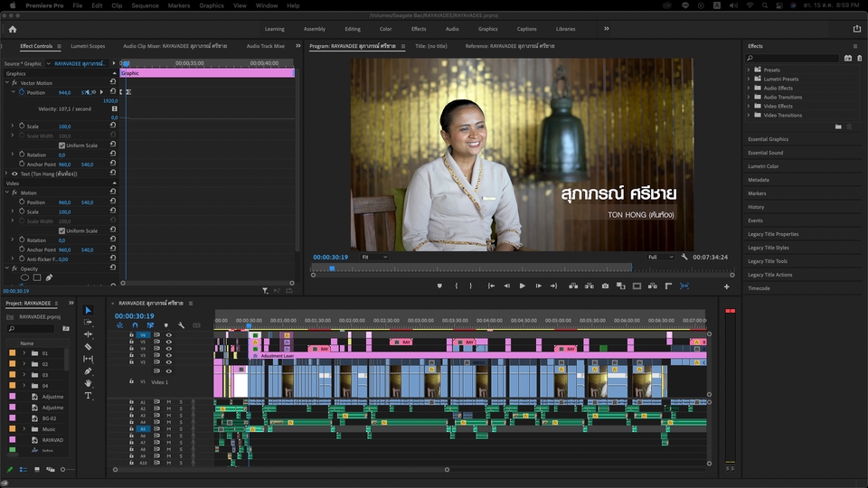
Task: Solo audio track A2
Action: click(181, 408)
